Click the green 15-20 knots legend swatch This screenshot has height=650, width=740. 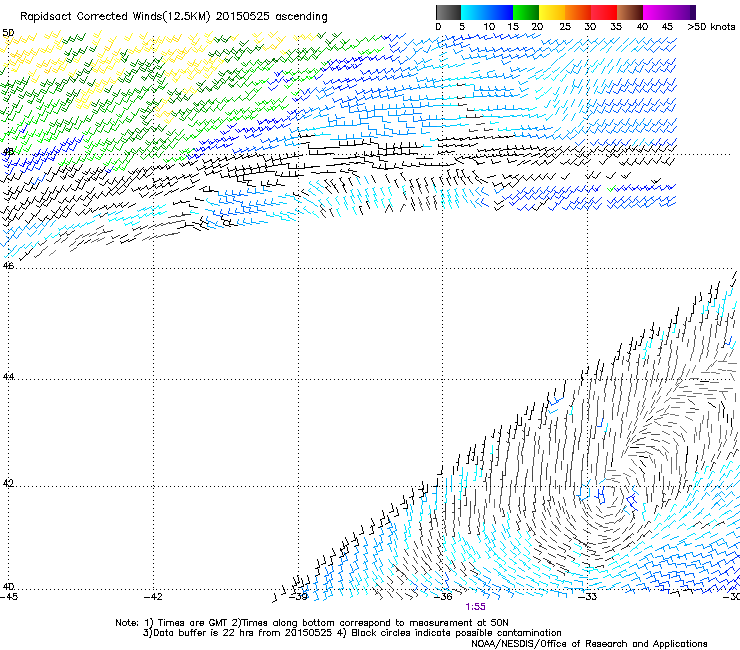coord(526,12)
